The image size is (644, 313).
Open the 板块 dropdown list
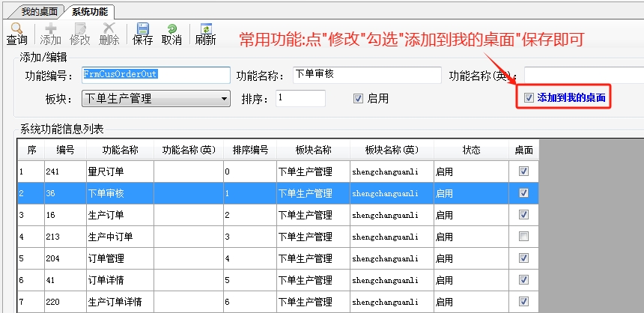click(x=225, y=99)
